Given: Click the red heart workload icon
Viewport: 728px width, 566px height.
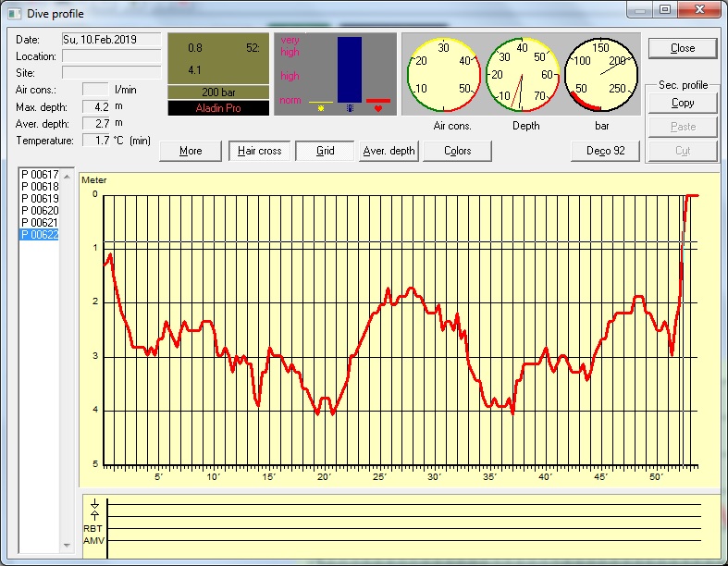Looking at the screenshot, I should click(378, 108).
